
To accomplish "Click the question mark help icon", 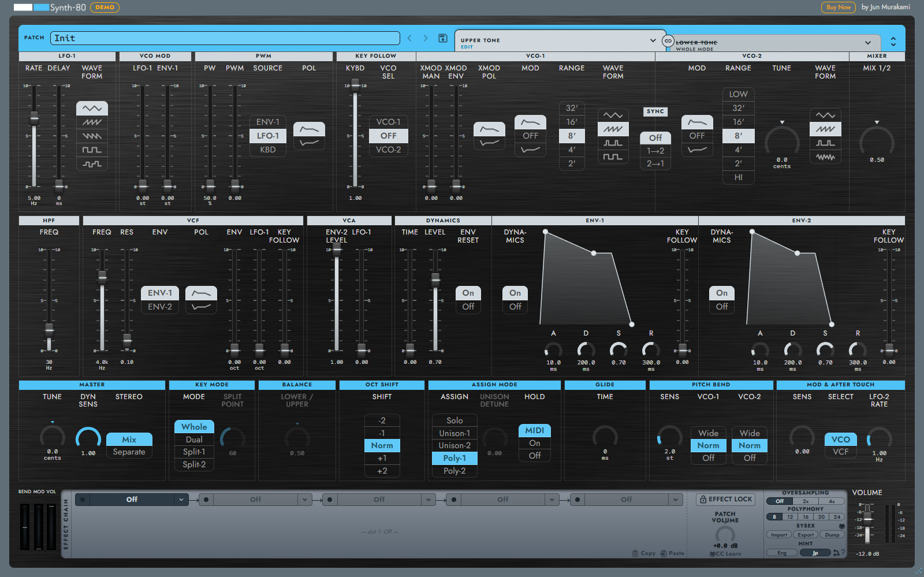I will [x=843, y=553].
